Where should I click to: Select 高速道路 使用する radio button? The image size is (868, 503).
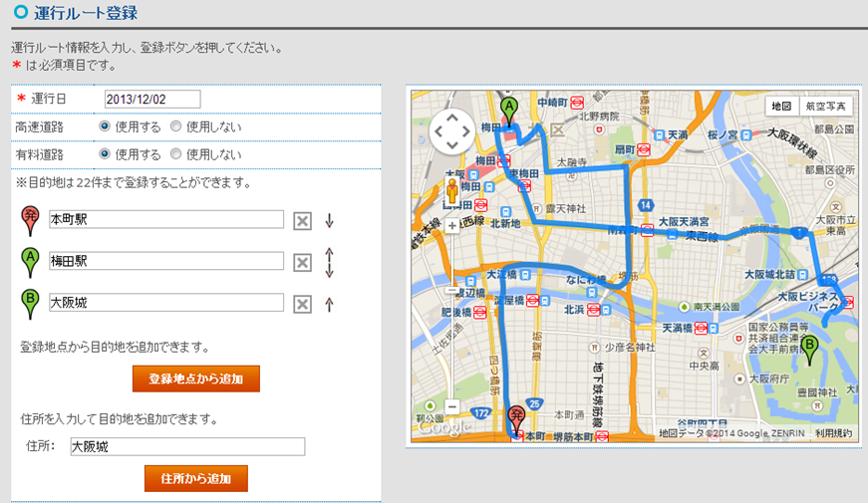(104, 126)
